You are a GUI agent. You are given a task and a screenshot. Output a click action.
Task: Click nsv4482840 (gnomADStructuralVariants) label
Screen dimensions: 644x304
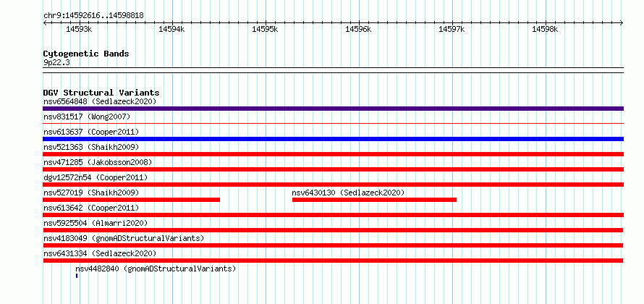coord(156,269)
